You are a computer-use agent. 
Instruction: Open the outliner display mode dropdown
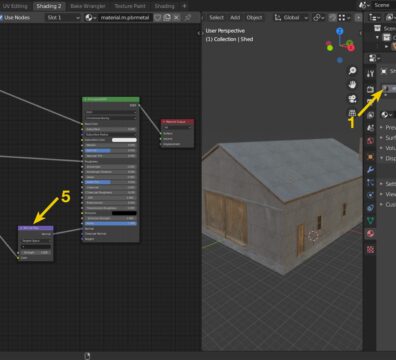pos(375,17)
